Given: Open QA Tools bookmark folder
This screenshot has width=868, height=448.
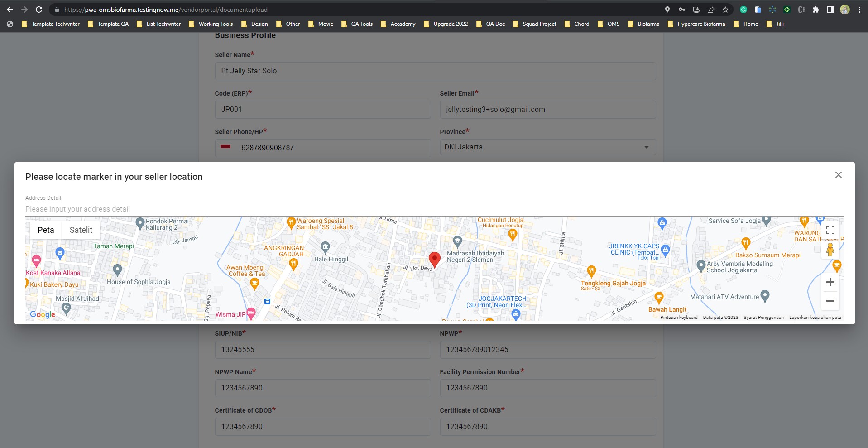Looking at the screenshot, I should (357, 24).
